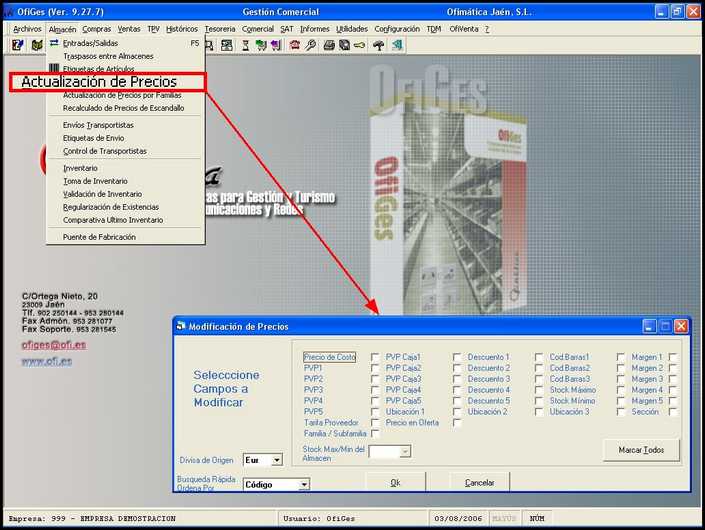Click the Entradas/Salidas arrows icon in menu
This screenshot has height=530, width=705.
pyautogui.click(x=54, y=43)
